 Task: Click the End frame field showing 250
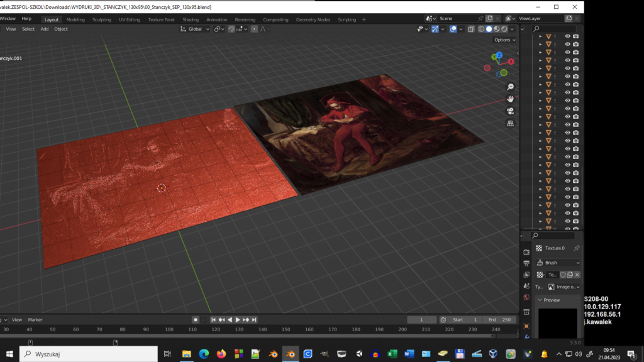501,320
